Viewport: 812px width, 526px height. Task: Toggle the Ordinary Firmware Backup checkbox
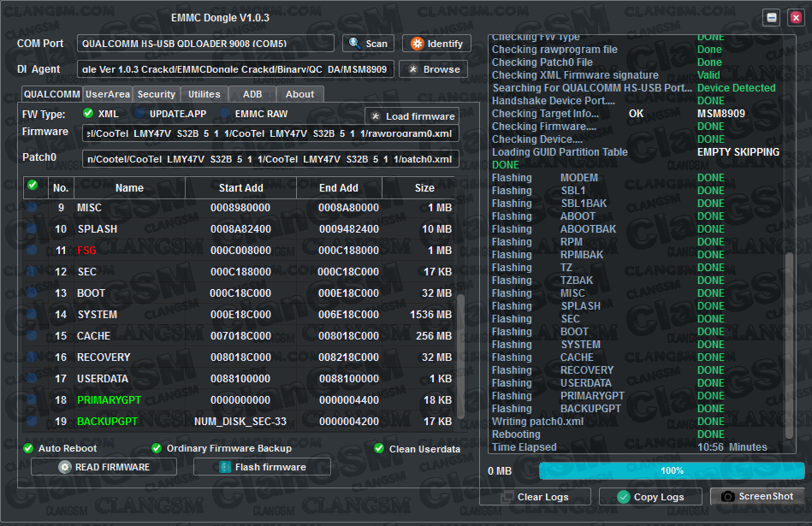pos(157,448)
